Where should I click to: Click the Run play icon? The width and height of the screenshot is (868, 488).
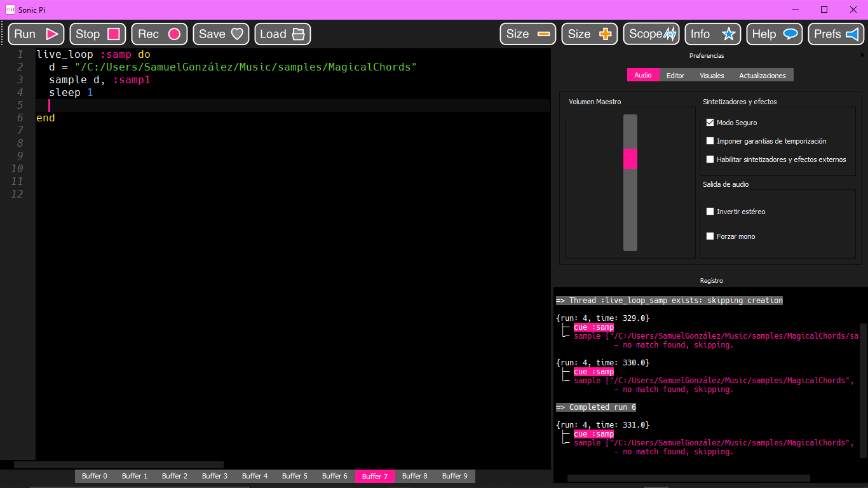[x=52, y=34]
